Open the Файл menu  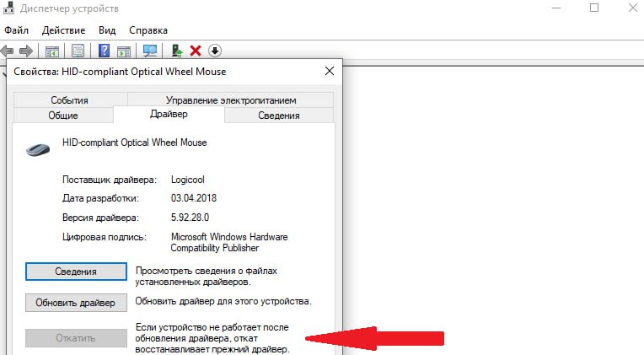[x=17, y=30]
